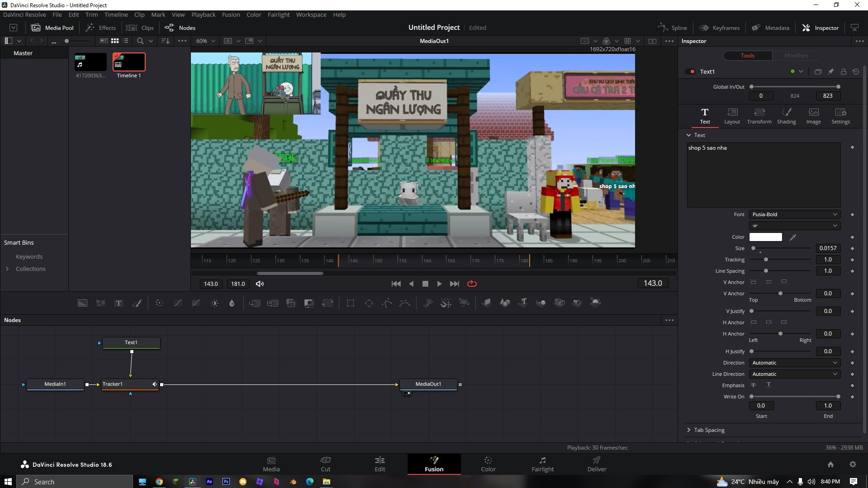Select the Paint brush tool in the toolbar
Image resolution: width=868 pixels, height=488 pixels.
pos(137,303)
